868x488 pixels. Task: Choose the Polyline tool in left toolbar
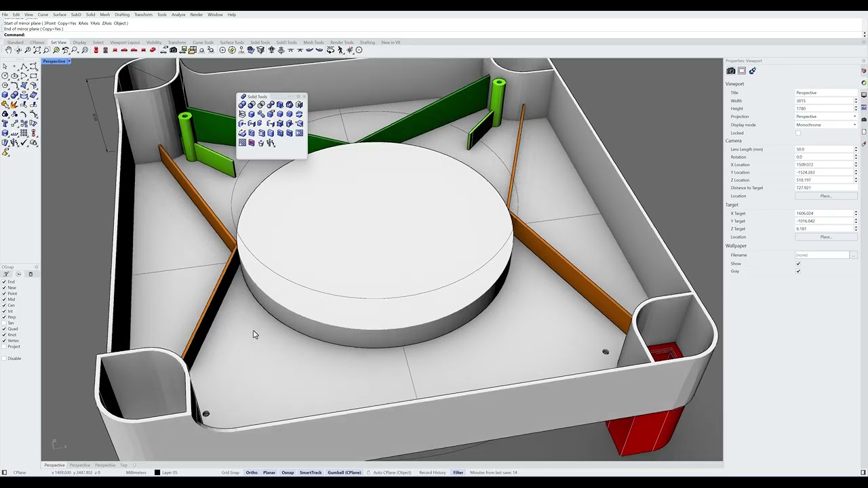click(24, 66)
